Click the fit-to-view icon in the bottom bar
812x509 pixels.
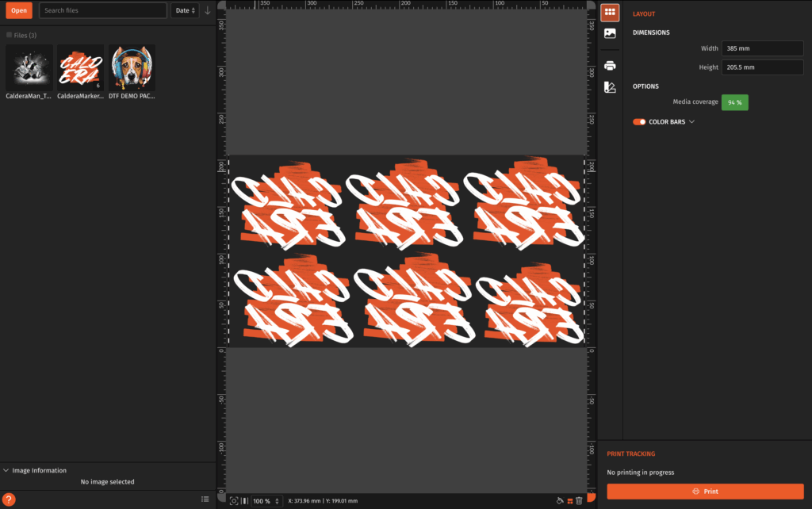(234, 501)
